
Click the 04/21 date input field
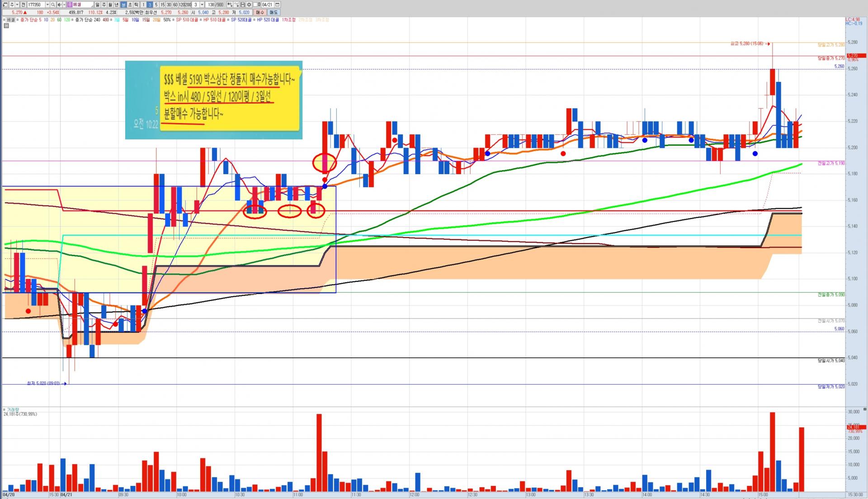click(x=267, y=5)
